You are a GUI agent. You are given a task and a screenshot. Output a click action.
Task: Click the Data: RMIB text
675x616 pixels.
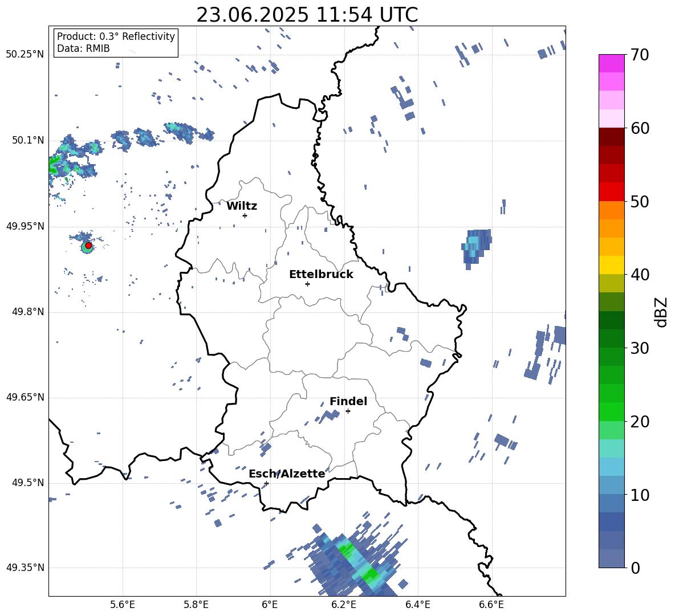(83, 48)
